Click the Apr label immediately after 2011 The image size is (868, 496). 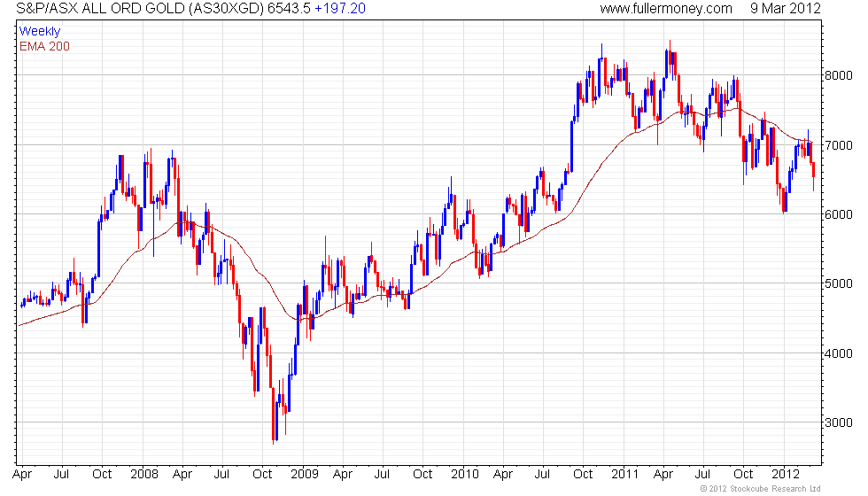663,475
